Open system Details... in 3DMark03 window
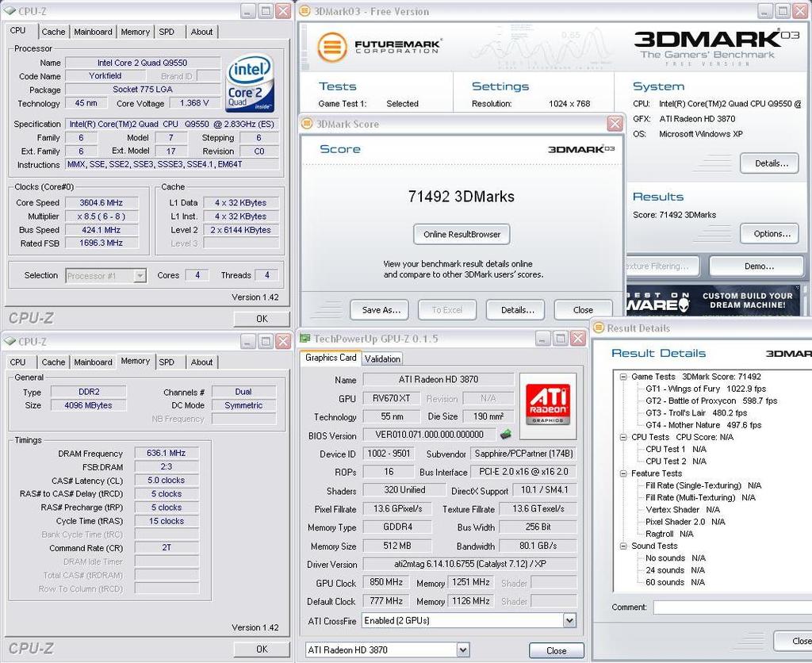812x663 pixels. (x=770, y=163)
